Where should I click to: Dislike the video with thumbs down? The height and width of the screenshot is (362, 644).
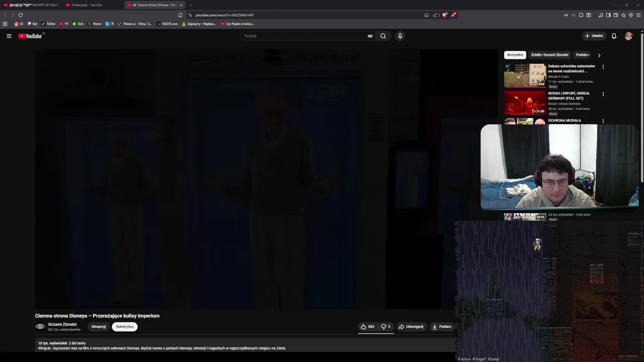coord(386,326)
